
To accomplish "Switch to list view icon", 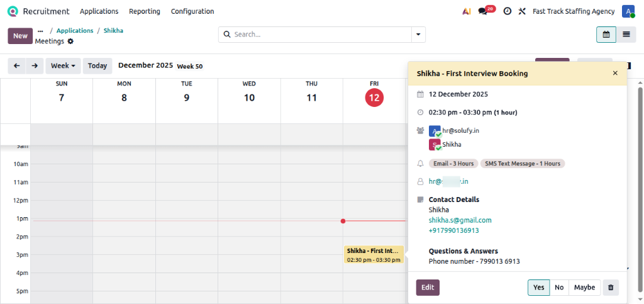I will (626, 35).
